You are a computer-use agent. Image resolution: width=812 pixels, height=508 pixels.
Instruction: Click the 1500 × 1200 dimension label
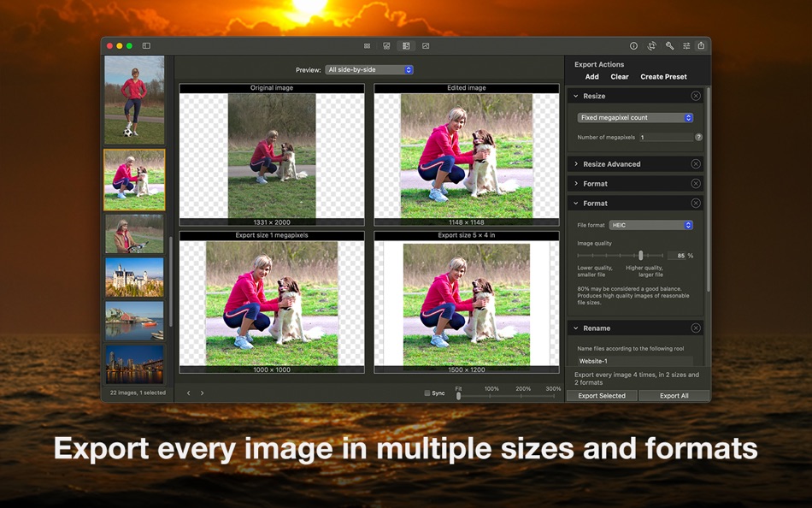click(x=467, y=369)
